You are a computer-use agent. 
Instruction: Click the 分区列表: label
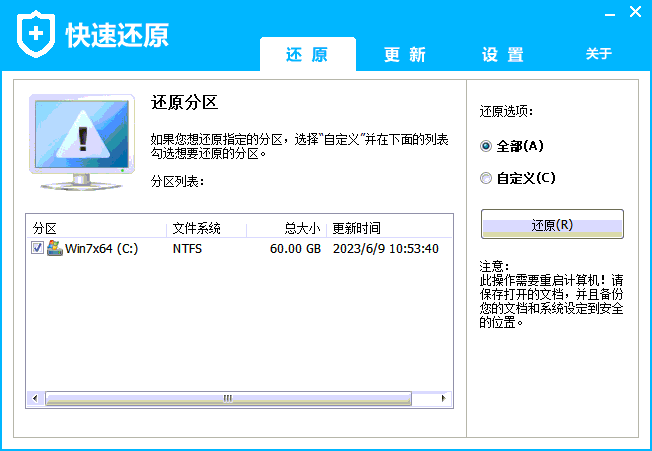coord(178,182)
